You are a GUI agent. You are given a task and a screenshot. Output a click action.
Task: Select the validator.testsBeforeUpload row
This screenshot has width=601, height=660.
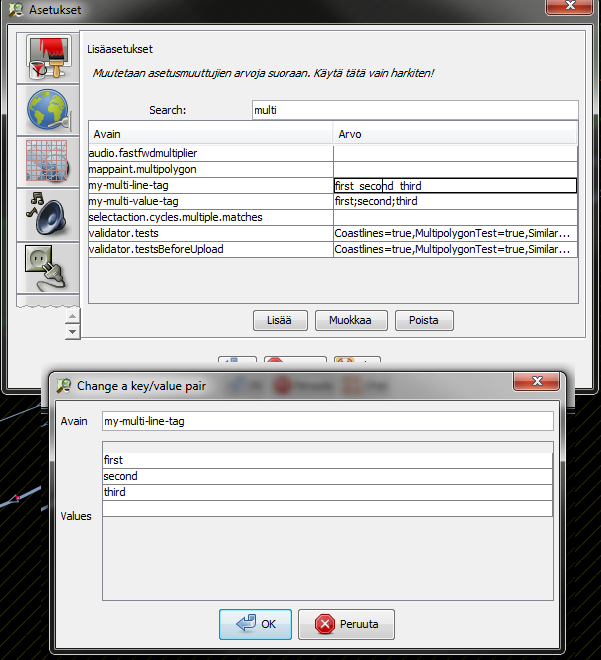tap(210, 249)
